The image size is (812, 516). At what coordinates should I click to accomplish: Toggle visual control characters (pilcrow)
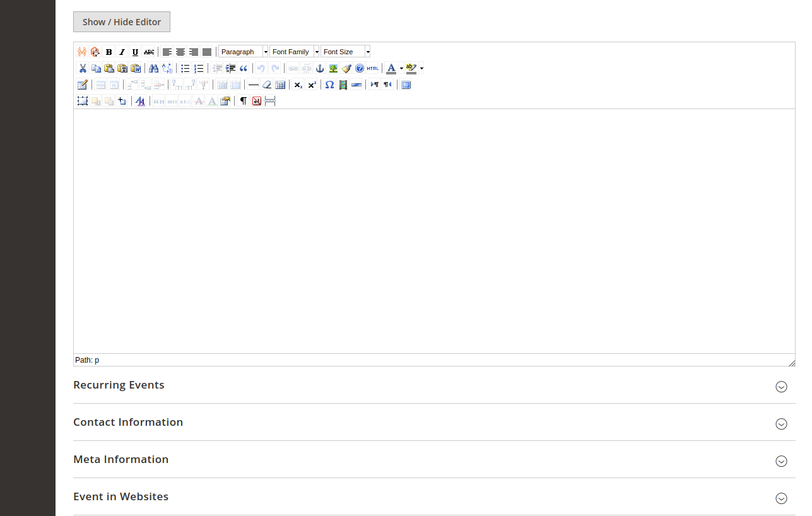(x=243, y=101)
